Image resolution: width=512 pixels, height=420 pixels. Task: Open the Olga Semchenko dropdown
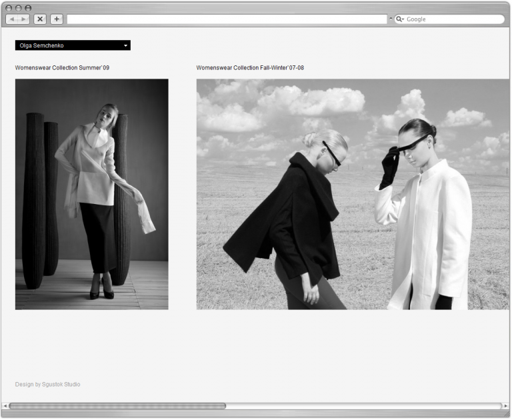pos(73,45)
